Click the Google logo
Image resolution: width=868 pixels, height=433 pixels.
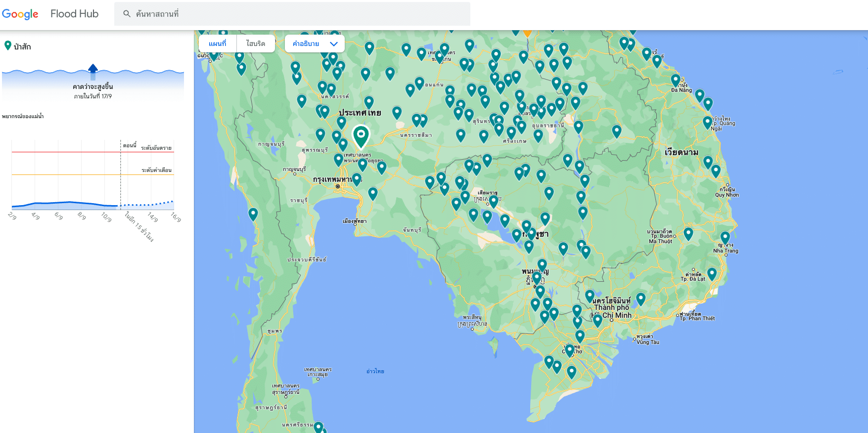point(20,14)
